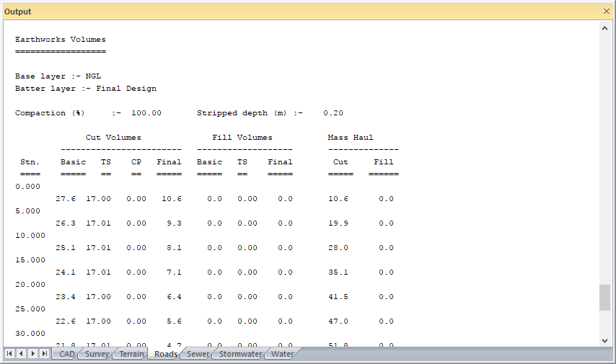Click the scrollbar track above the thumb
Viewport: 616px width, 364px height.
coord(604,159)
